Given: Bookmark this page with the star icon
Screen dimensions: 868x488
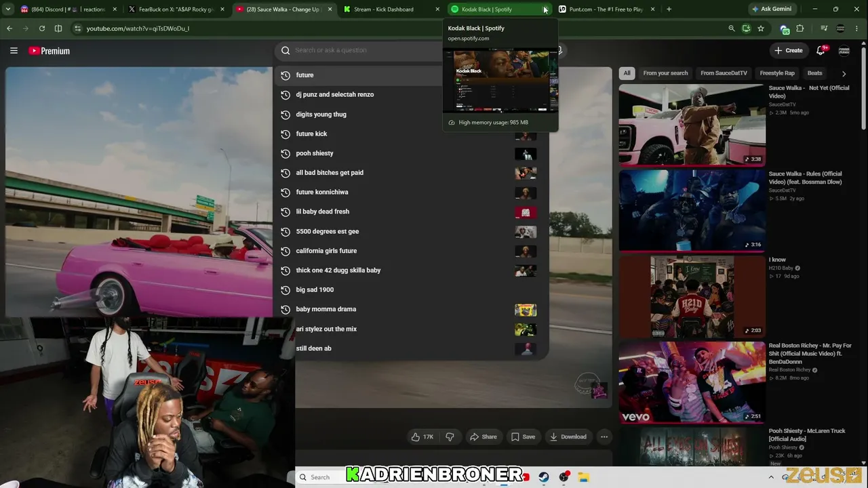Looking at the screenshot, I should coord(761,28).
